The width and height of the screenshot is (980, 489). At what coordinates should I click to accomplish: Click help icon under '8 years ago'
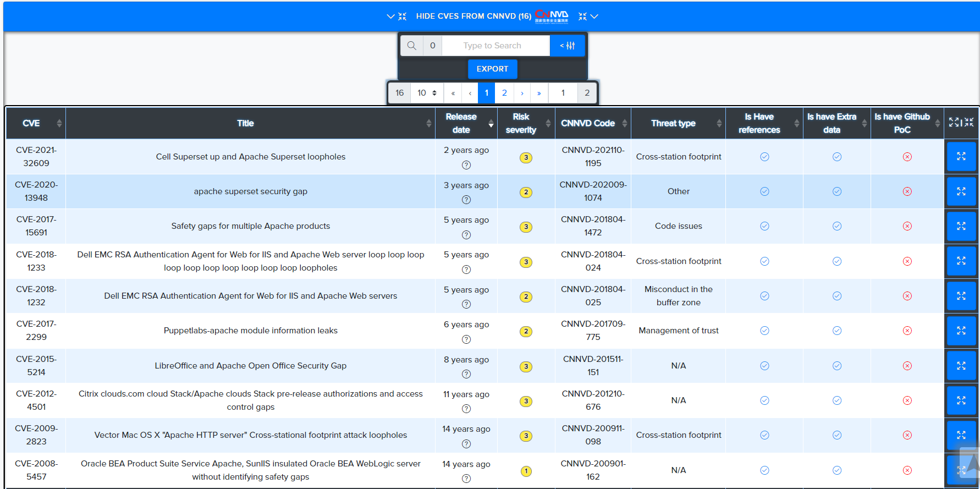tap(466, 374)
